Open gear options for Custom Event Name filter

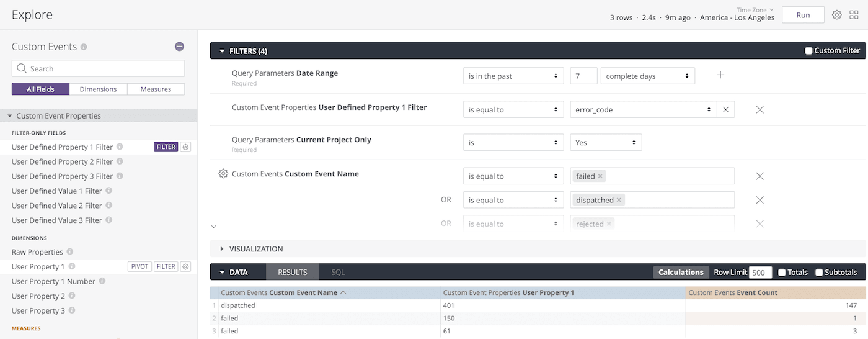coord(223,174)
